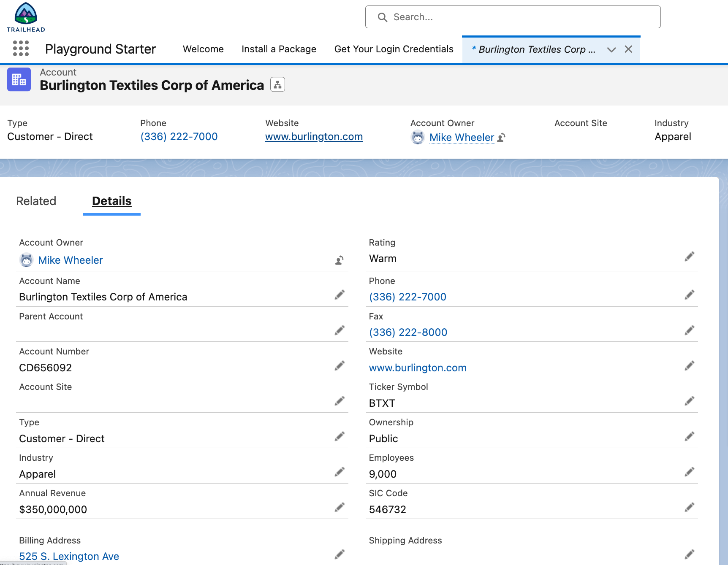Click account number CD656092
728x565 pixels.
pos(46,368)
